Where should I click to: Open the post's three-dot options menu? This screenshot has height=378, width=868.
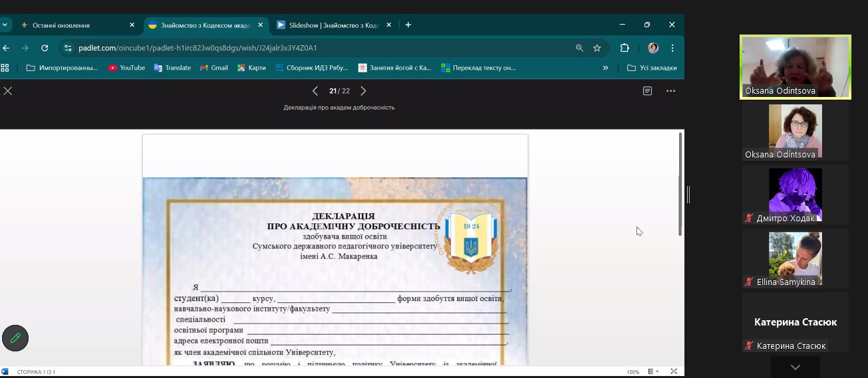point(670,91)
